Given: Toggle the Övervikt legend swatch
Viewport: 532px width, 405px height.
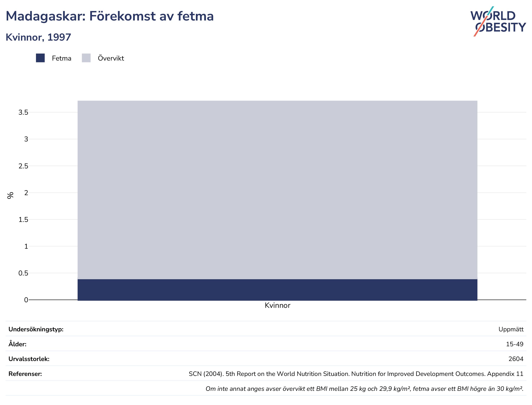Looking at the screenshot, I should coord(86,58).
